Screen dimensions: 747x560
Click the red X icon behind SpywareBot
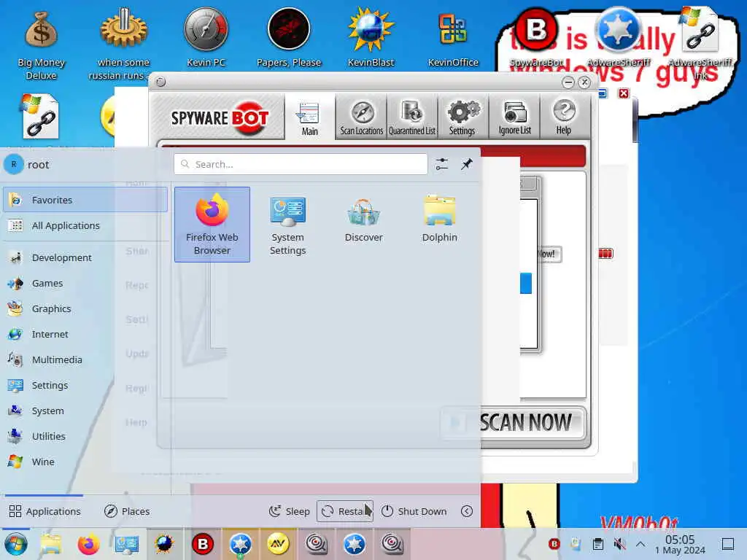[x=624, y=93]
